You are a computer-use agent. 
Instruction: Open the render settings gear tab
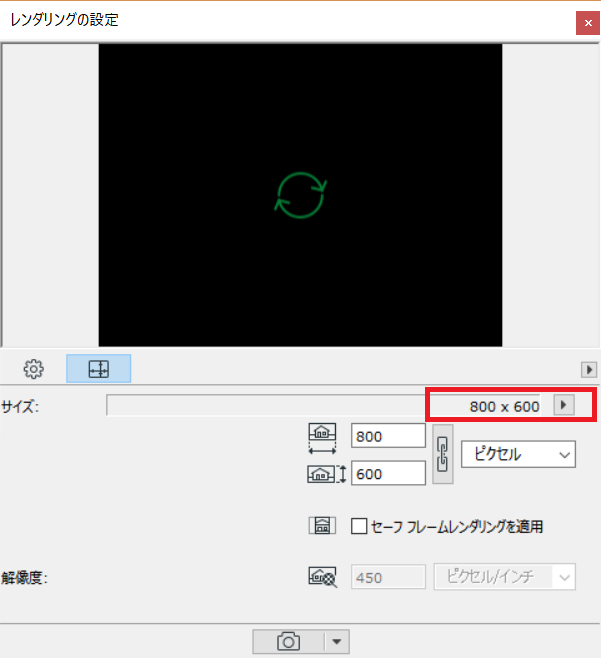point(34,369)
